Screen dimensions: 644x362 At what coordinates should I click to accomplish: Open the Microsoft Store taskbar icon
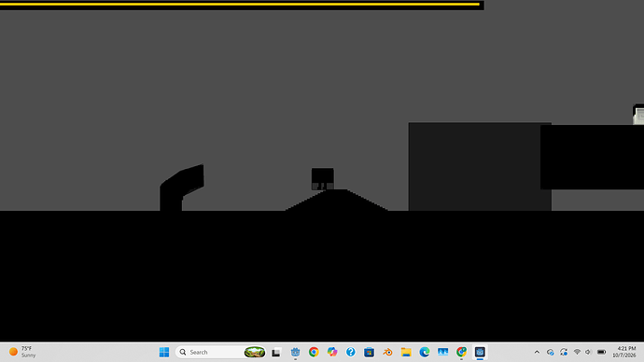[369, 352]
